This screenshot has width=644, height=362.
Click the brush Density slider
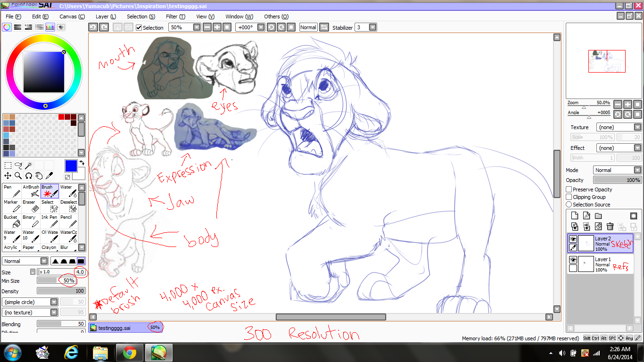61,291
